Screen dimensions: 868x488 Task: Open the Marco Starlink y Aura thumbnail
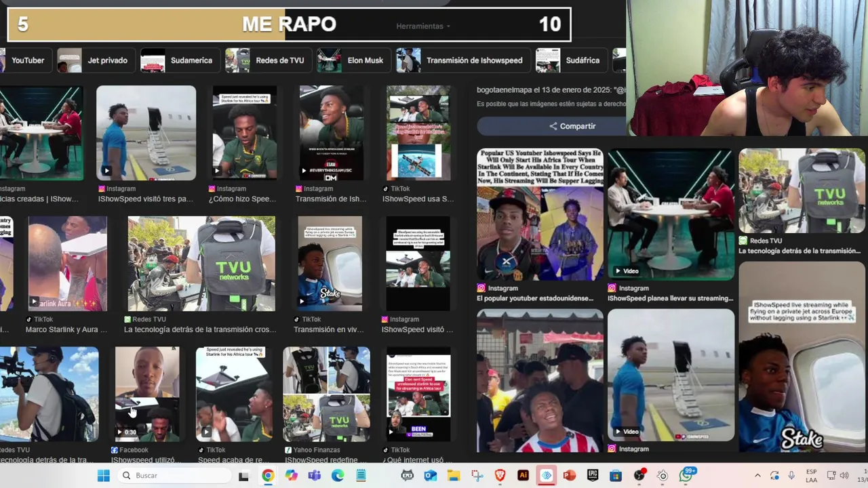(x=67, y=264)
